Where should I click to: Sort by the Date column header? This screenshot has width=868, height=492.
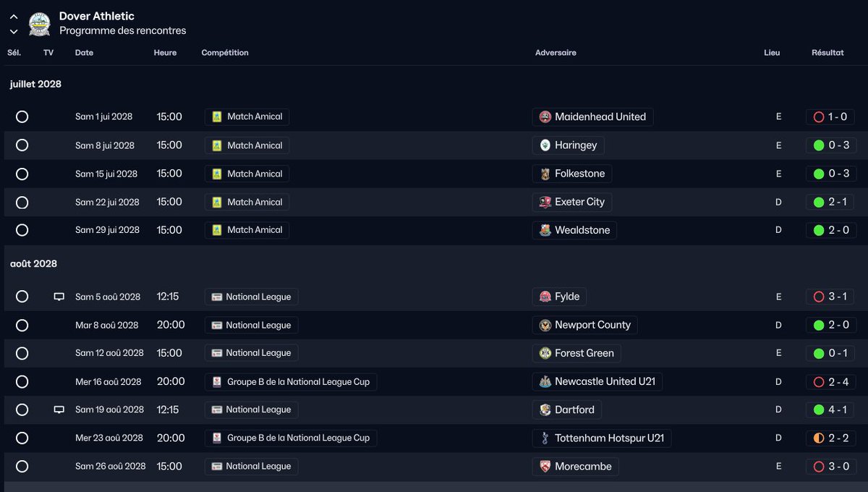click(x=84, y=53)
